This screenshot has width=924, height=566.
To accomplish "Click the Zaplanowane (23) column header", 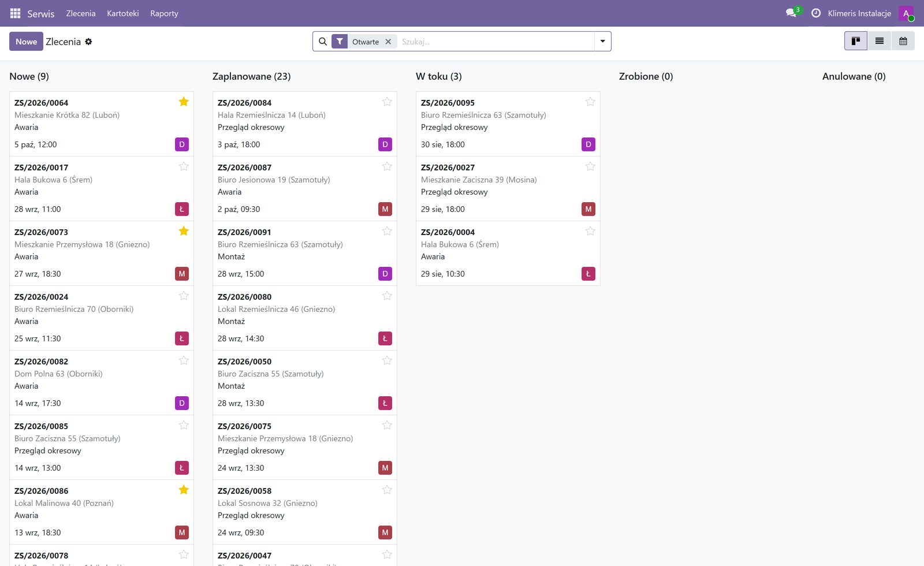I will [x=252, y=76].
